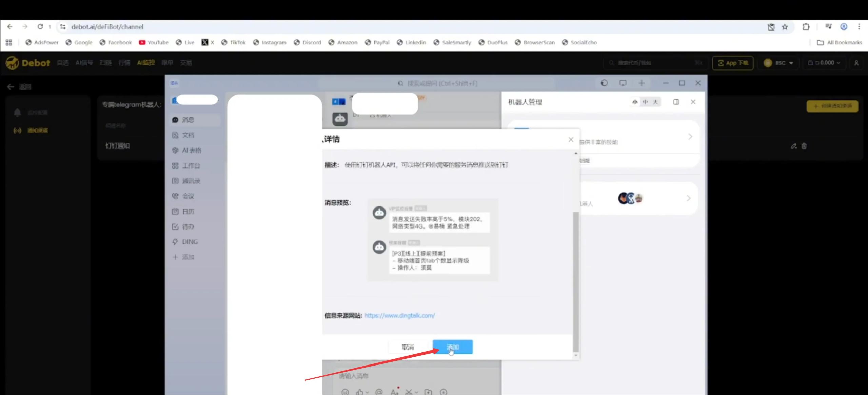The width and height of the screenshot is (868, 395).
Task: Open 文档 documents in sidebar
Action: 188,135
